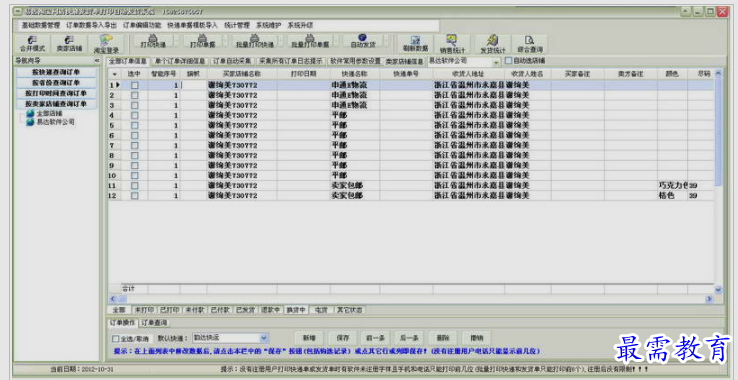738x380 pixels.
Task: Filter orders by the 未打印 tab
Action: pos(144,310)
